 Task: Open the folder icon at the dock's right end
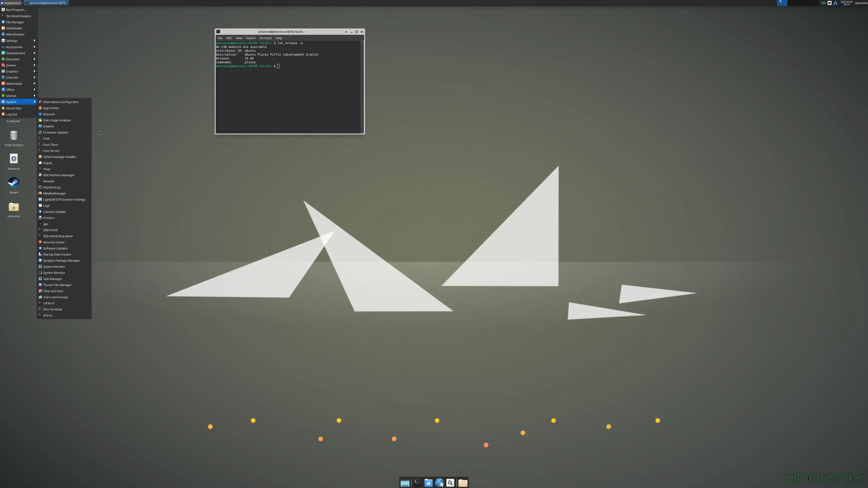(x=462, y=483)
